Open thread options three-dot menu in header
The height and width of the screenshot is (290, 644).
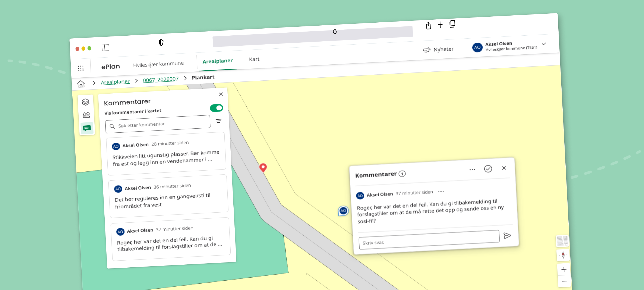tap(472, 170)
